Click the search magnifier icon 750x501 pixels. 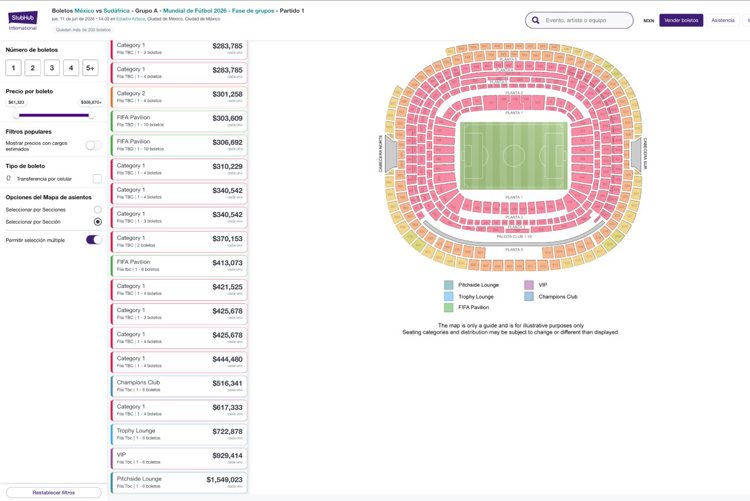pos(537,20)
